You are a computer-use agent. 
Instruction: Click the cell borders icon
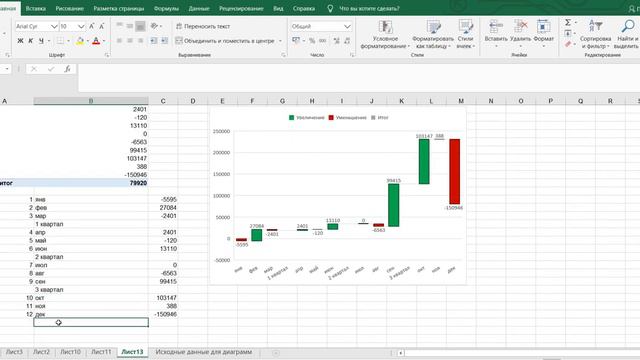coord(60,41)
